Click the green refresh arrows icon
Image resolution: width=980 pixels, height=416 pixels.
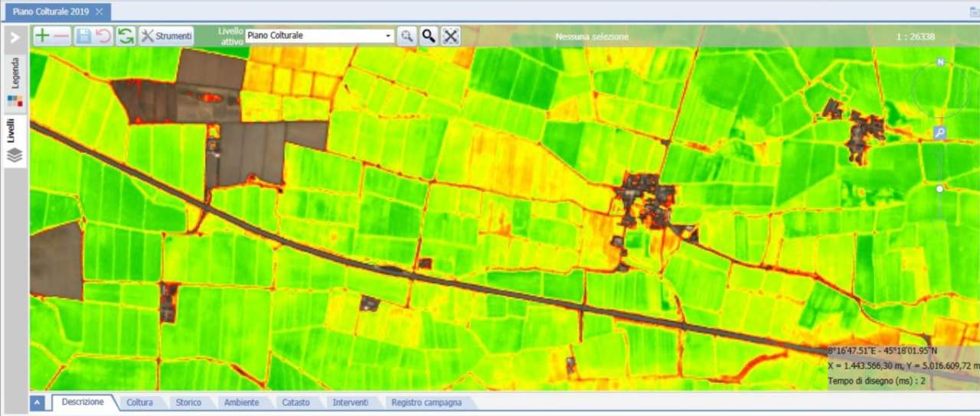(x=126, y=36)
